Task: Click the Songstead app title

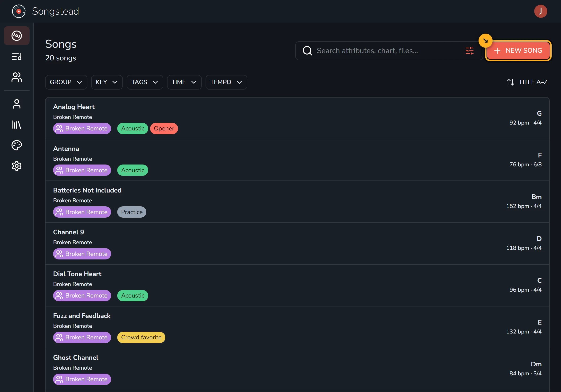Action: point(55,11)
